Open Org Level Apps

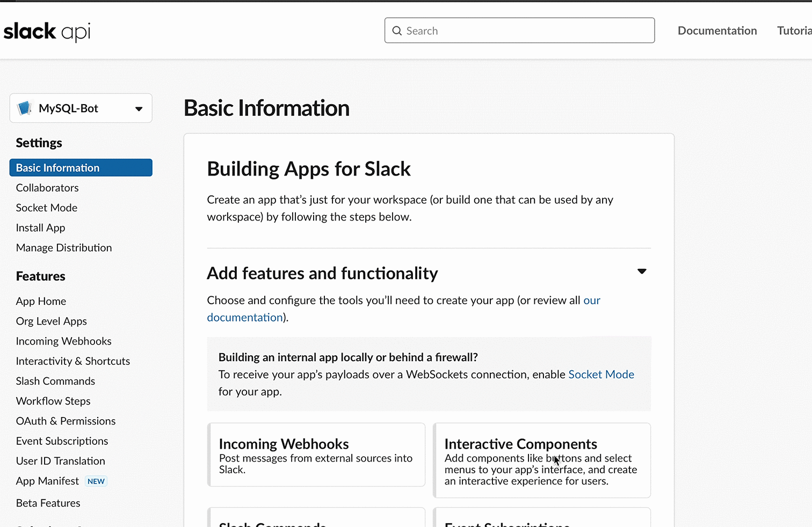pyautogui.click(x=52, y=321)
